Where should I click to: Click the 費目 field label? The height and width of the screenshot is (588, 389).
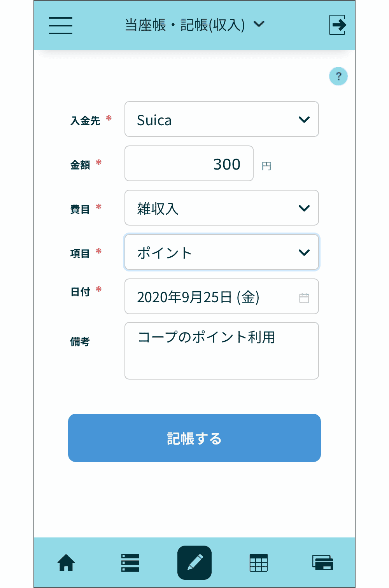click(x=80, y=210)
